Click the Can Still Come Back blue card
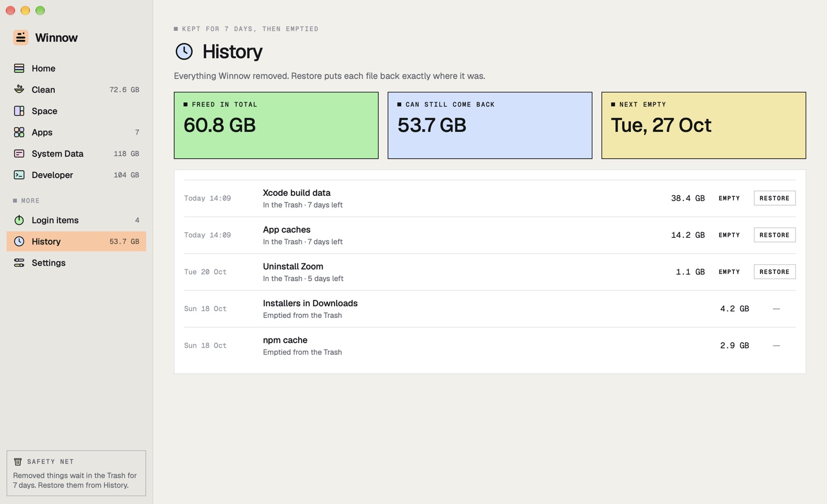The image size is (827, 504). coord(489,125)
